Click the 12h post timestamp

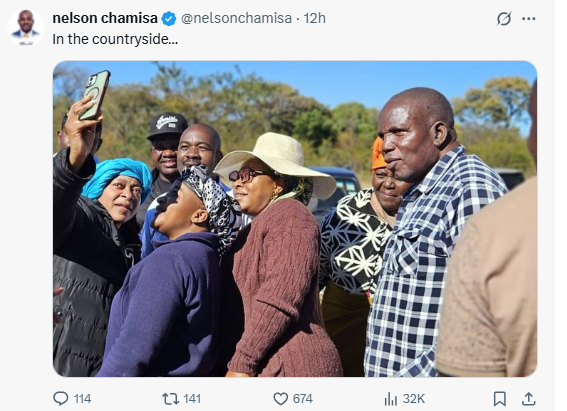pos(314,18)
